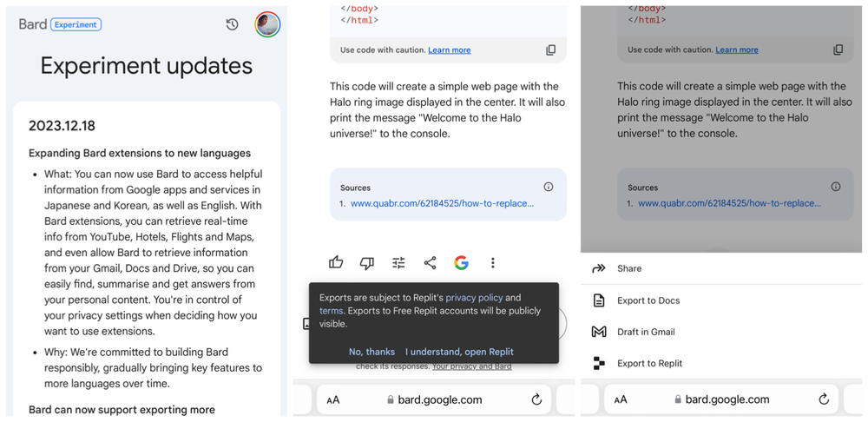
Task: Give the response a thumbs up
Action: 336,262
